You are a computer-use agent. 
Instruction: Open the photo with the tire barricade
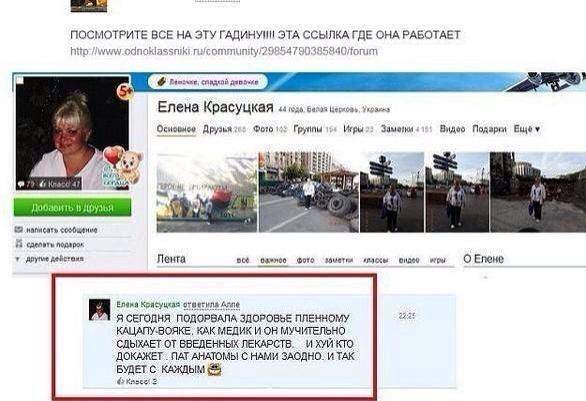(309, 192)
